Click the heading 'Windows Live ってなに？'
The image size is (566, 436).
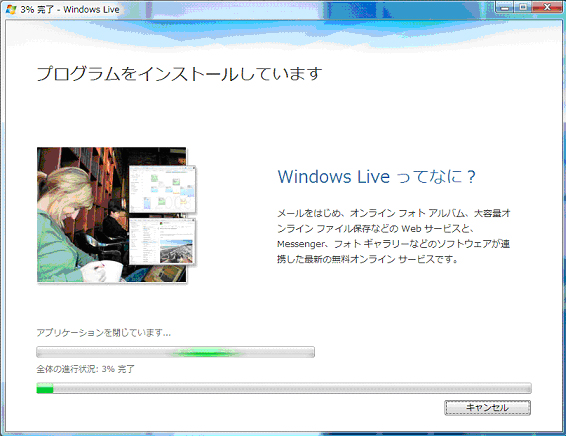point(376,176)
